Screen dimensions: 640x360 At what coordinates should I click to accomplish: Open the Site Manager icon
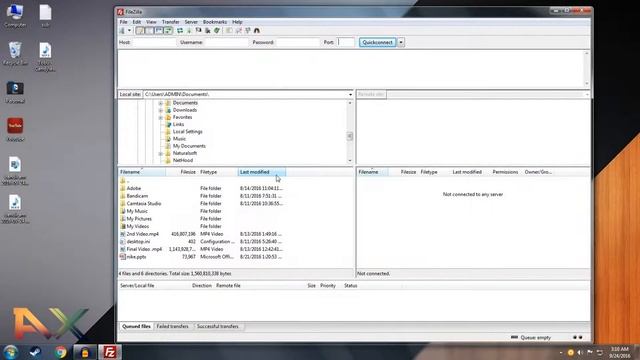(122, 31)
